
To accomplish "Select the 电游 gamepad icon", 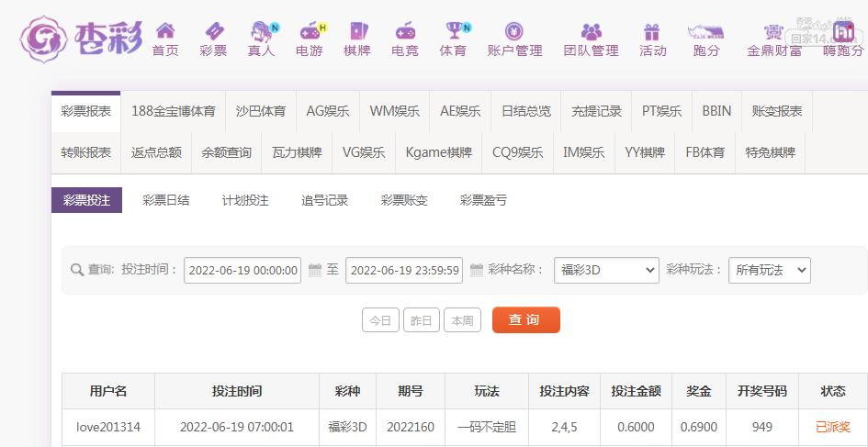I will click(x=310, y=32).
